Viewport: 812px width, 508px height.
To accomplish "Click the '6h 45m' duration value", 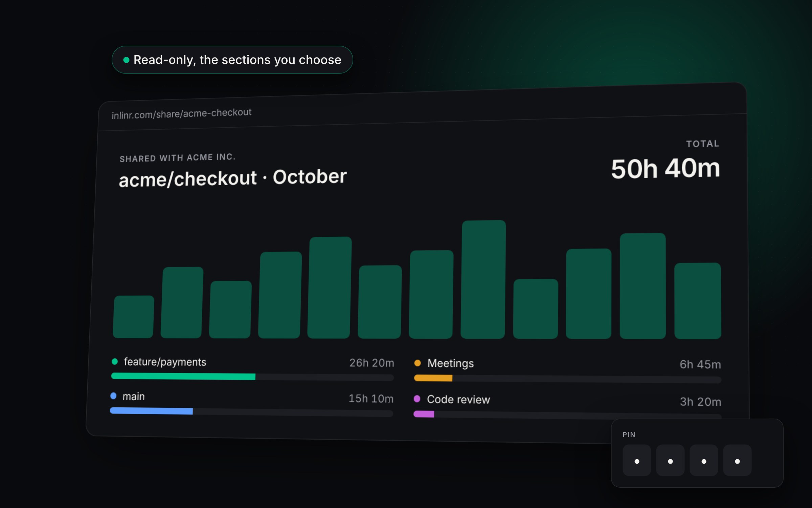I will (x=700, y=364).
